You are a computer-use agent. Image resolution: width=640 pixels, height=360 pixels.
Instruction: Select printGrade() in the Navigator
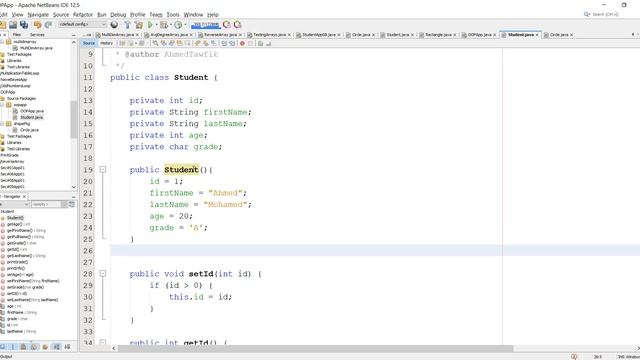tap(18, 262)
